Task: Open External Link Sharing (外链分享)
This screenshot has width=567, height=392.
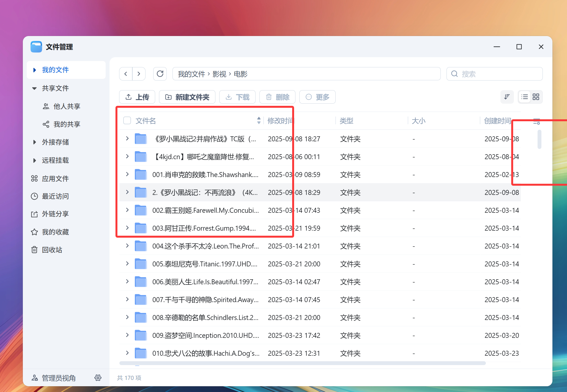Action: [55, 214]
